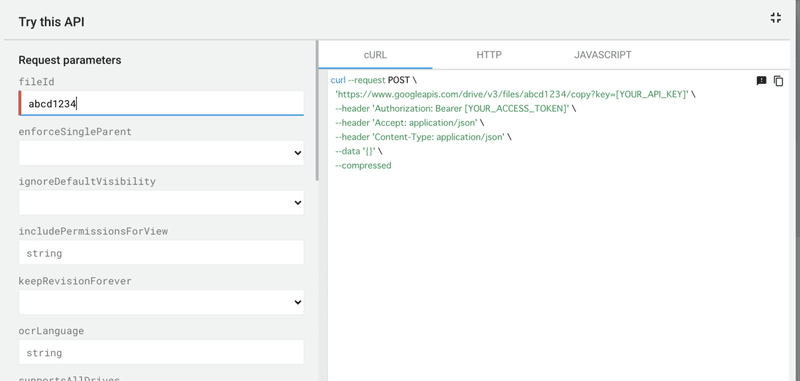Click the '--compressed' line in code
This screenshot has width=800, height=381.
pyautogui.click(x=363, y=166)
